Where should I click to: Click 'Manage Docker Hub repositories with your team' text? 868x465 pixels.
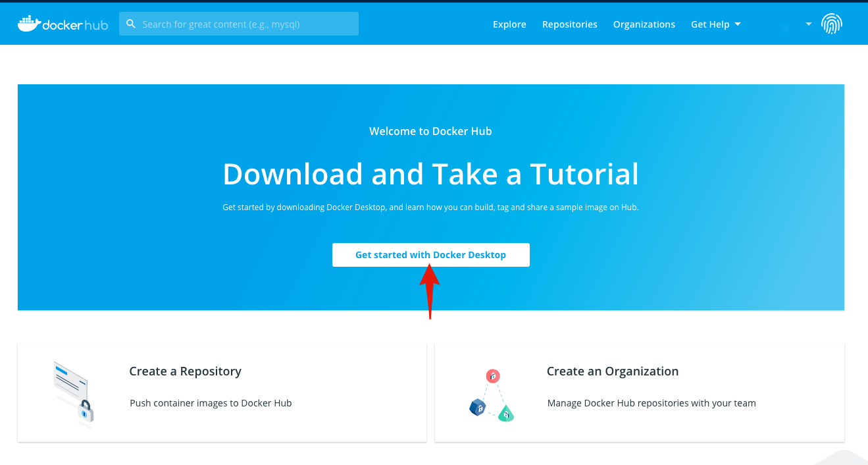pyautogui.click(x=651, y=403)
